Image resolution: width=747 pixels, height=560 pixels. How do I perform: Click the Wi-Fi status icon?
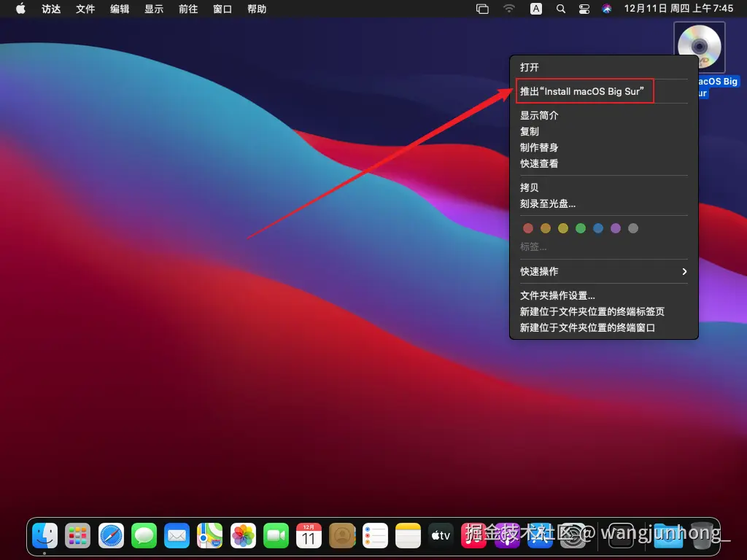pyautogui.click(x=508, y=8)
